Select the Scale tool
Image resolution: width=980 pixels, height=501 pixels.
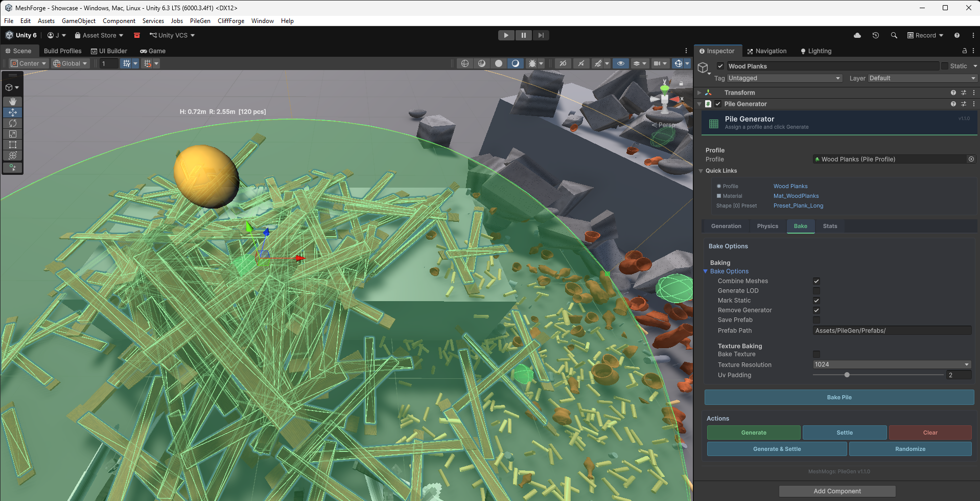click(x=12, y=134)
